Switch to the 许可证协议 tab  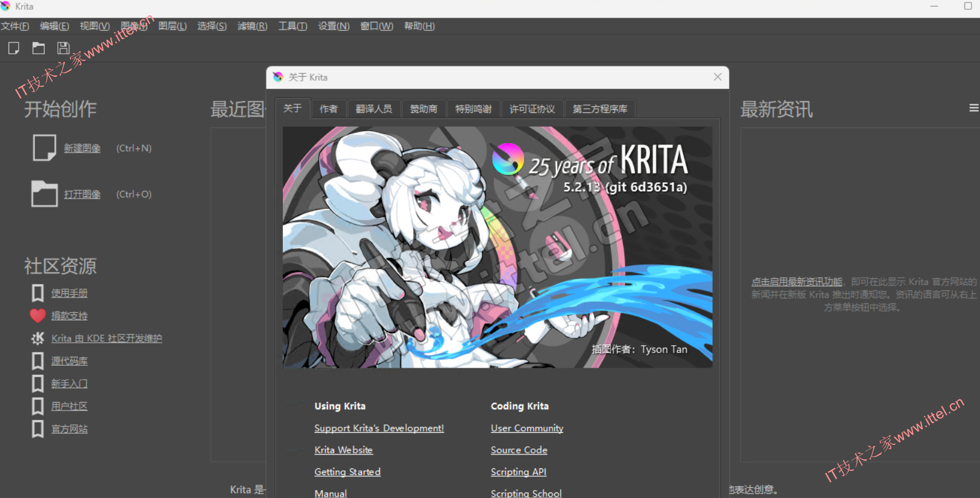click(532, 109)
